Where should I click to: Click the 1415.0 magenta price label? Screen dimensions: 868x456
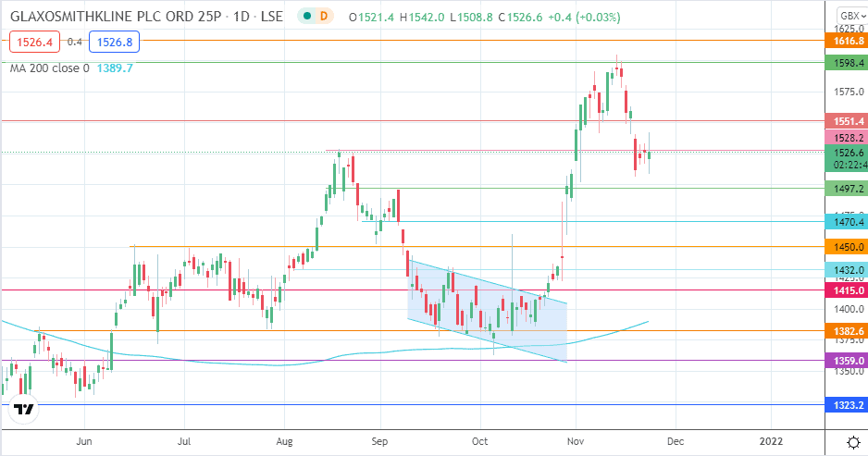pos(848,290)
